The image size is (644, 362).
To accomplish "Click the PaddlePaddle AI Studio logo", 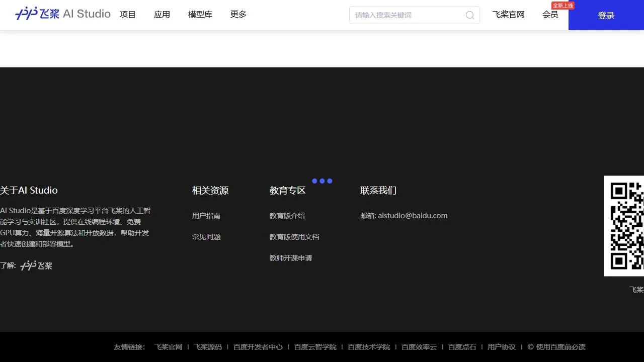I will coord(63,14).
